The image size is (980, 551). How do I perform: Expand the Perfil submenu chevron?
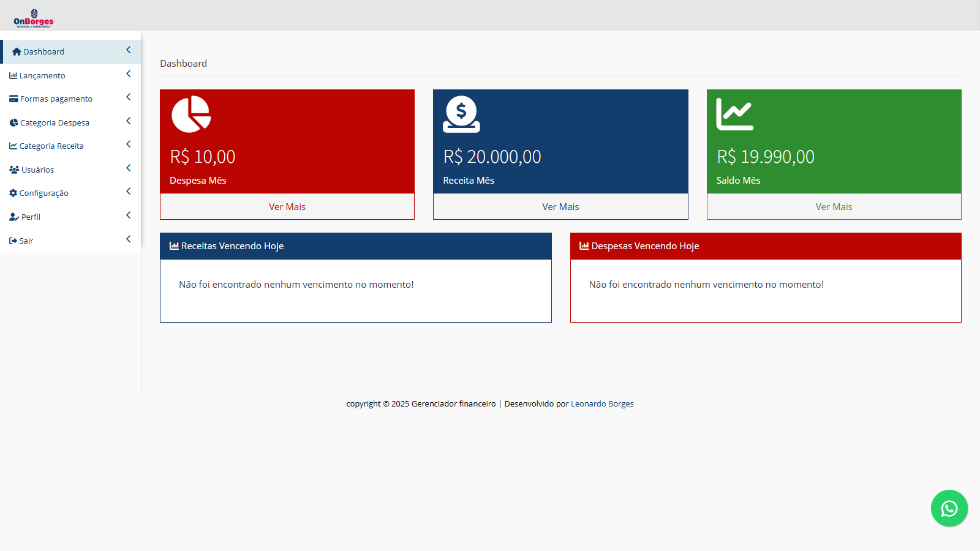pos(128,216)
